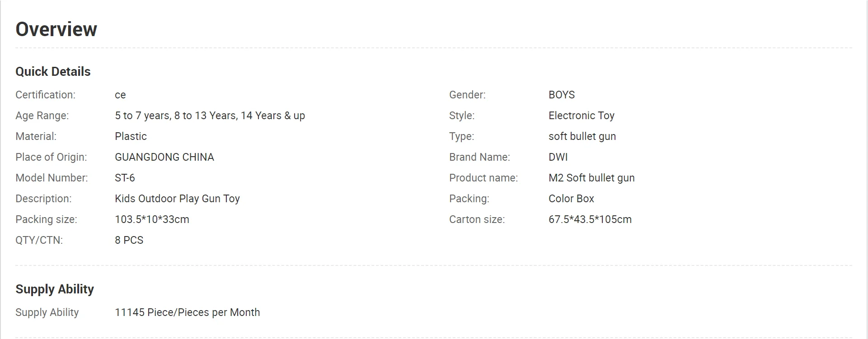Select the Quick Details section title
The image size is (868, 339).
[x=53, y=71]
